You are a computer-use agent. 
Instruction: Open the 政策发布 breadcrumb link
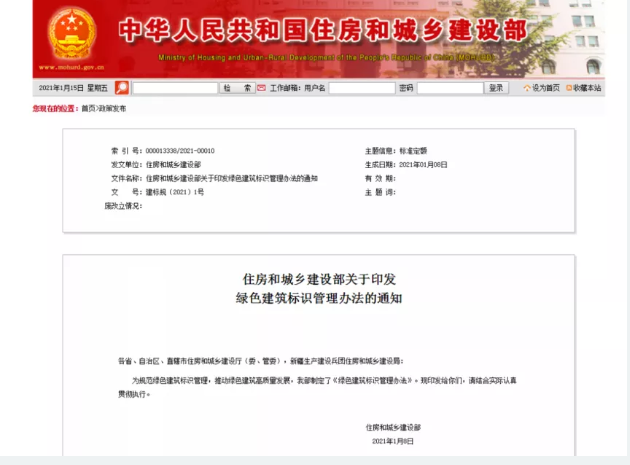(112, 109)
